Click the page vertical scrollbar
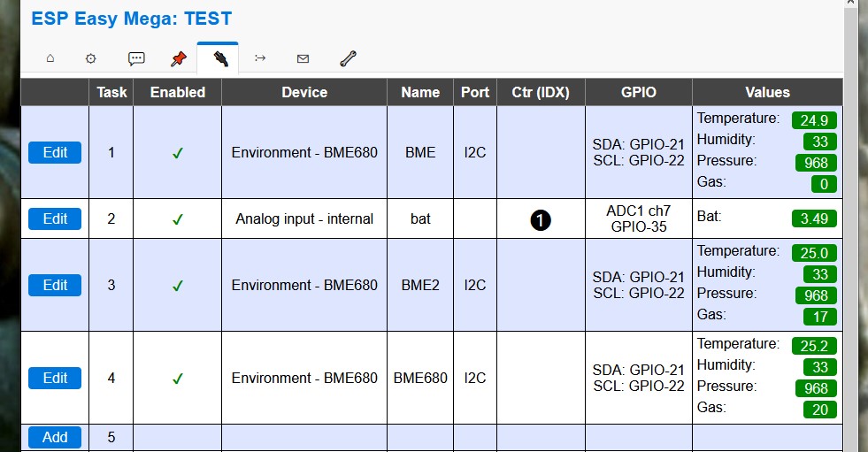Viewport: 868px width, 452px height. pyautogui.click(x=851, y=226)
